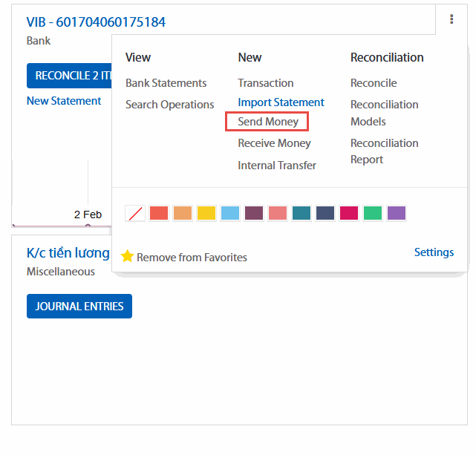
Task: Click the New Statement link
Action: point(64,101)
